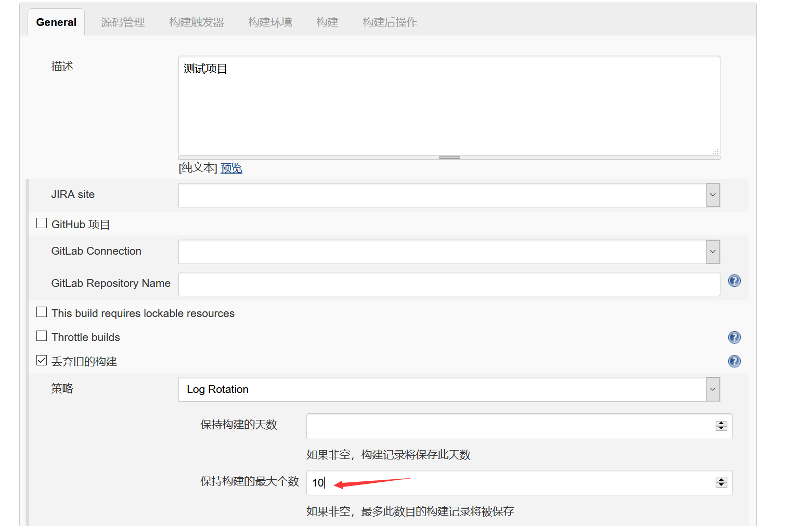Enable the GitHub 项目 checkbox
This screenshot has width=812, height=526.
point(42,223)
